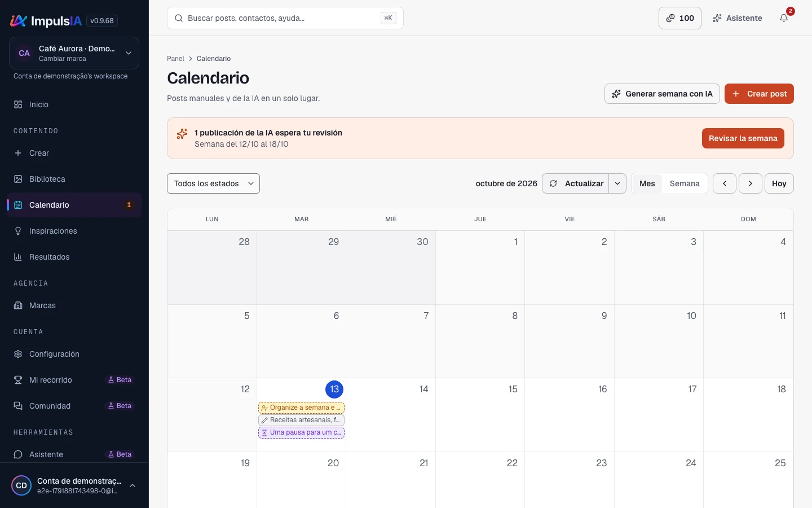Click the Crear post button
Screen dimensions: 812x508
click(759, 94)
